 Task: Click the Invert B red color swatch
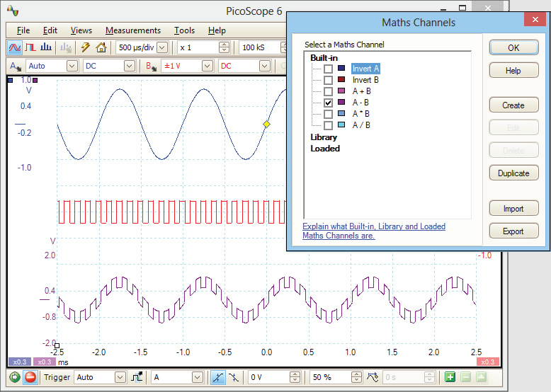[341, 79]
